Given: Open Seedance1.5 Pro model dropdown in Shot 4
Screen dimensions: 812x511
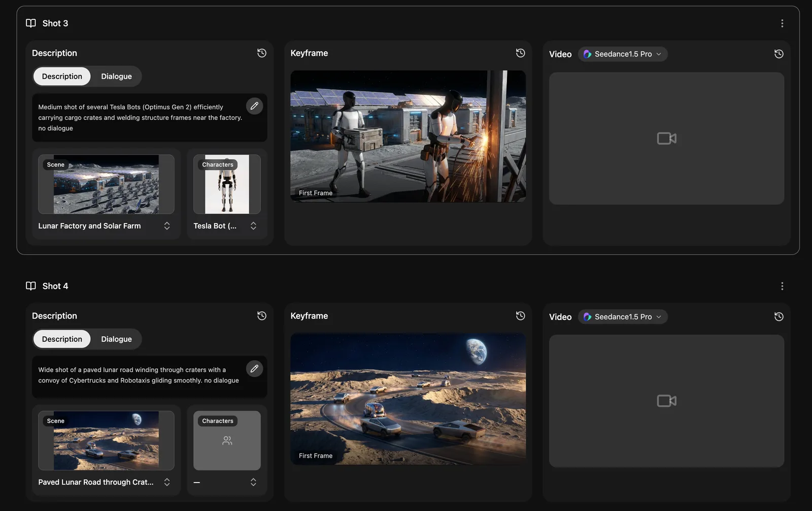Looking at the screenshot, I should click(x=623, y=316).
